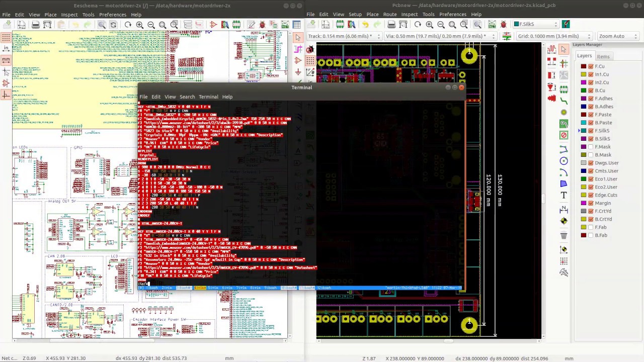Open the Route menu in Pcbnew
The width and height of the screenshot is (644, 362).
point(390,14)
